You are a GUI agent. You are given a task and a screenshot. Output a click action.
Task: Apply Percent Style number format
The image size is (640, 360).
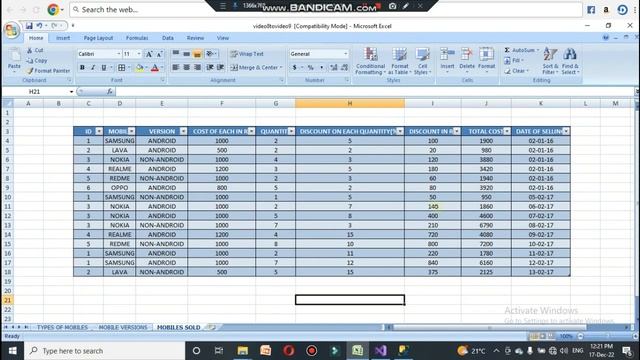[x=311, y=67]
